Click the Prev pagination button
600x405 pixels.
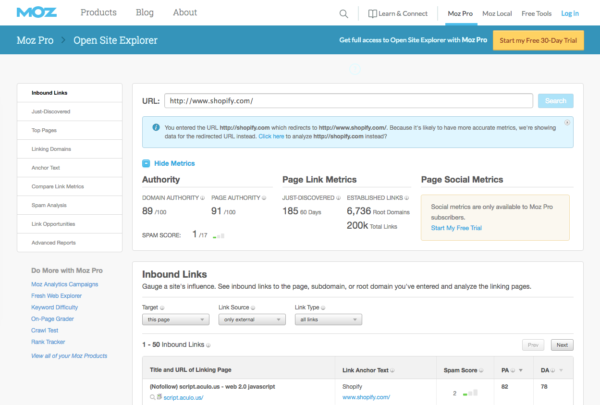tap(533, 345)
